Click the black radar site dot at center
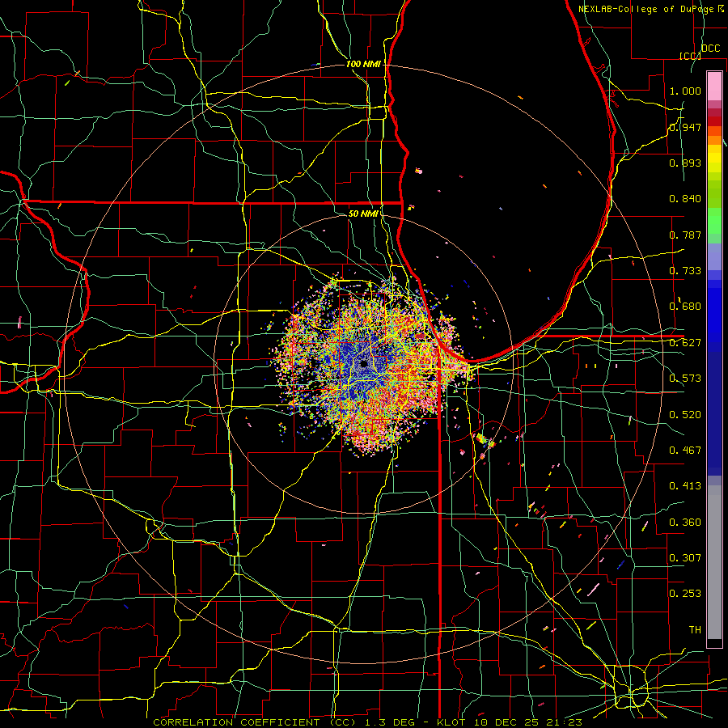 (x=363, y=364)
